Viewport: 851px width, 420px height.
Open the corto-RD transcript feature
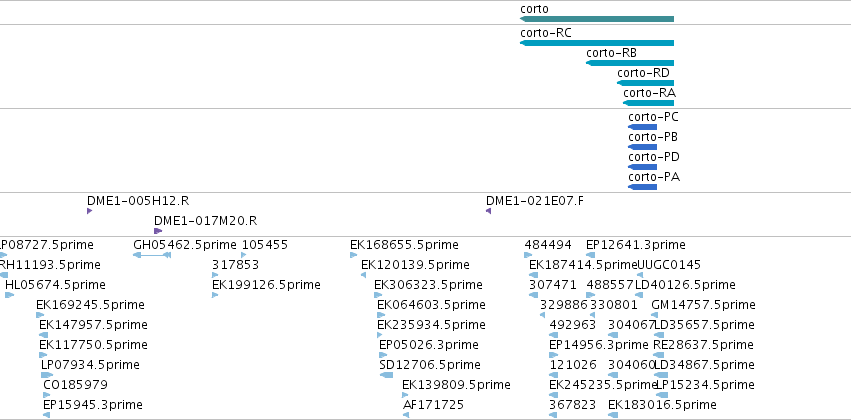[x=645, y=83]
